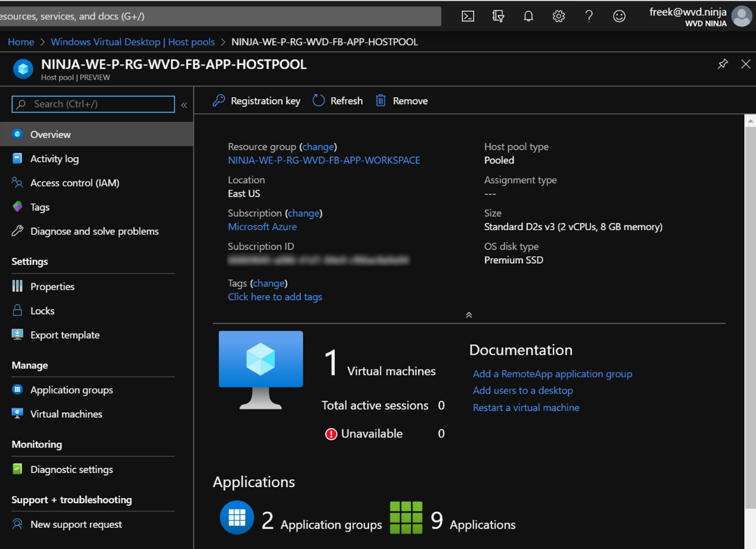Open the account avatar menu
This screenshot has height=549, width=756.
[742, 16]
